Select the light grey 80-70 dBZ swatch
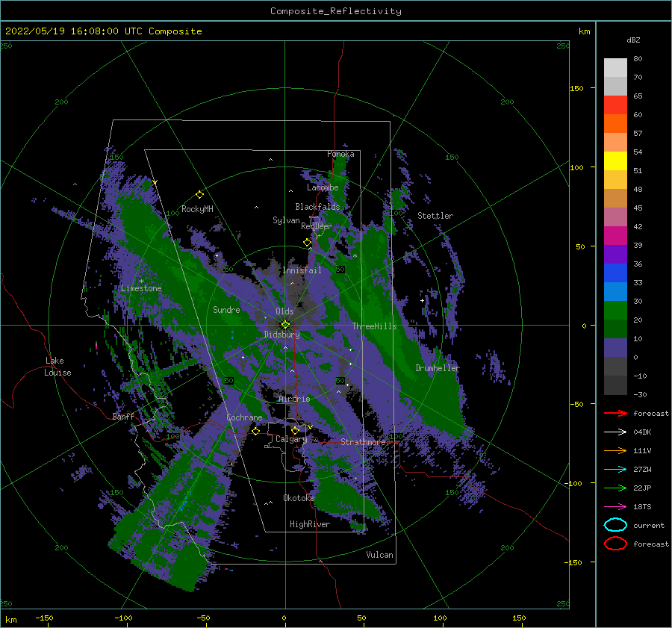672x628 pixels. [x=615, y=68]
